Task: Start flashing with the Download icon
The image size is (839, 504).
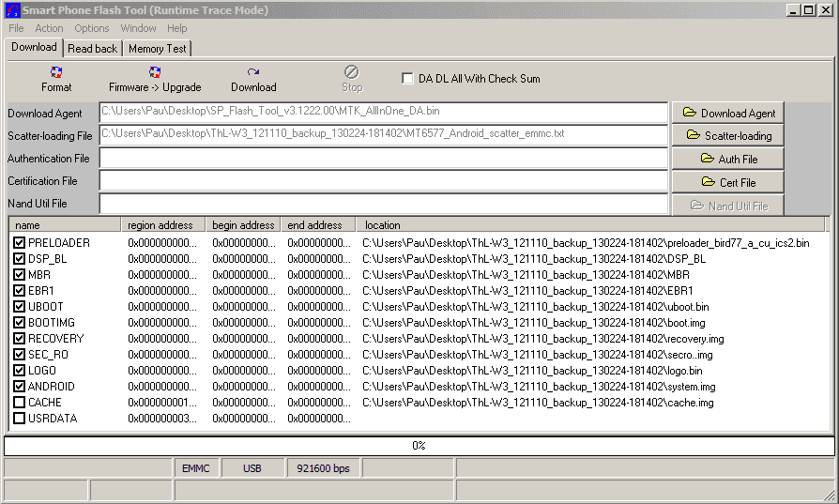Action: (253, 72)
